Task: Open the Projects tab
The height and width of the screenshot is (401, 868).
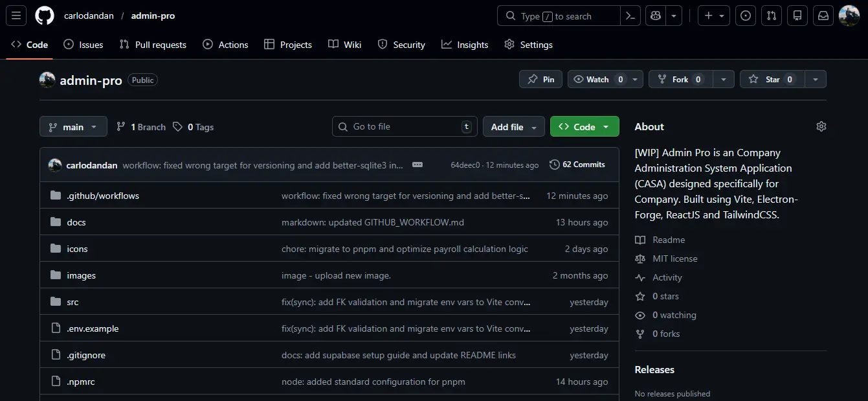Action: click(x=288, y=45)
